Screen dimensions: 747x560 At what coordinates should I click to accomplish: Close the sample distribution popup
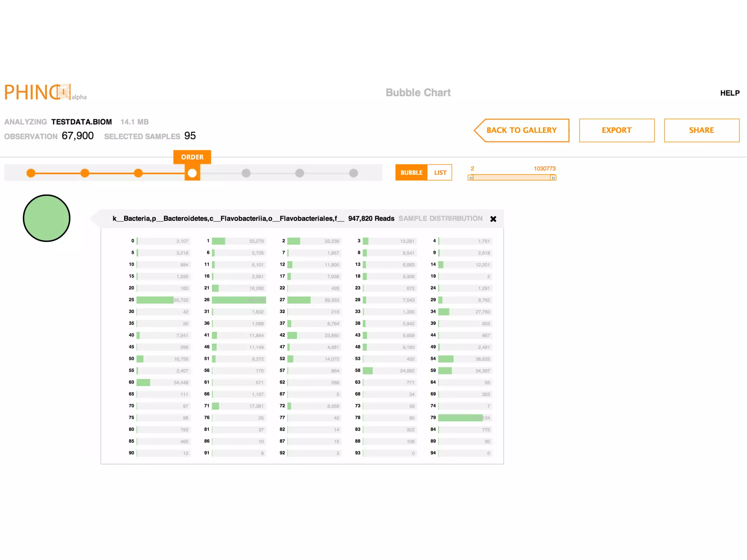tap(493, 219)
